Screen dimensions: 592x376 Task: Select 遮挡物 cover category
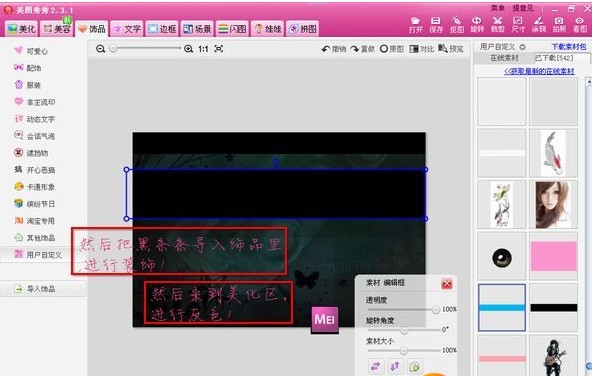(31, 153)
